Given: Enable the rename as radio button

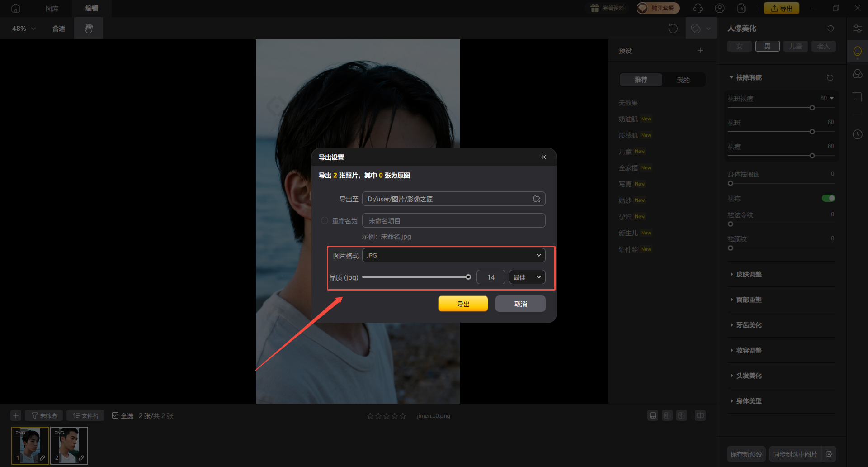Looking at the screenshot, I should pos(325,221).
